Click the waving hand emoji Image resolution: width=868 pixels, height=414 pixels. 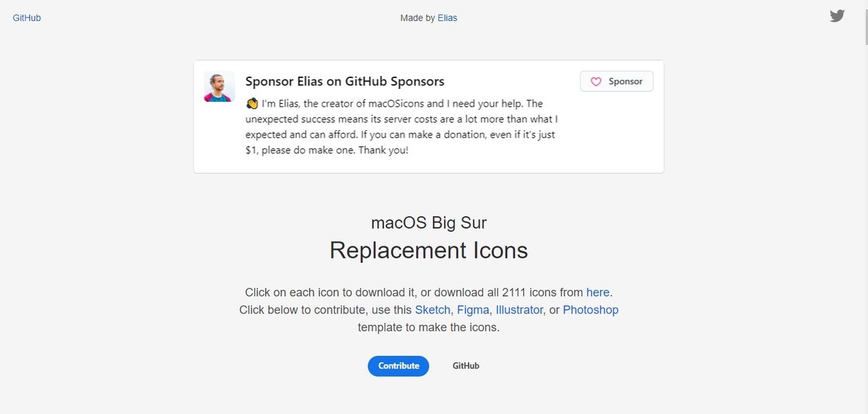coord(252,104)
